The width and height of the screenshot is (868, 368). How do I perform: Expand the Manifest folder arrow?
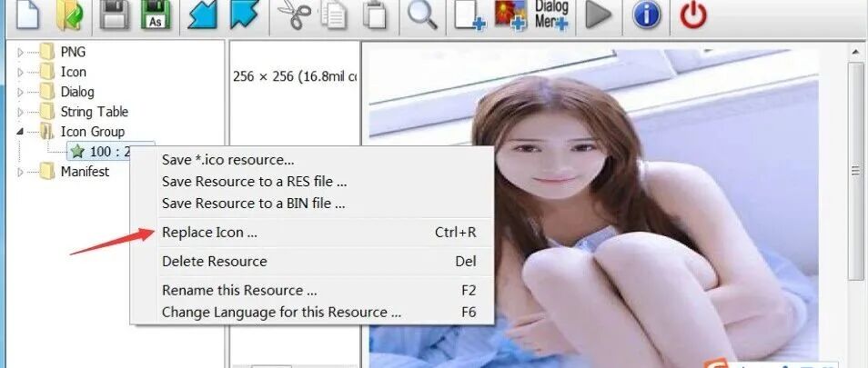(x=21, y=172)
